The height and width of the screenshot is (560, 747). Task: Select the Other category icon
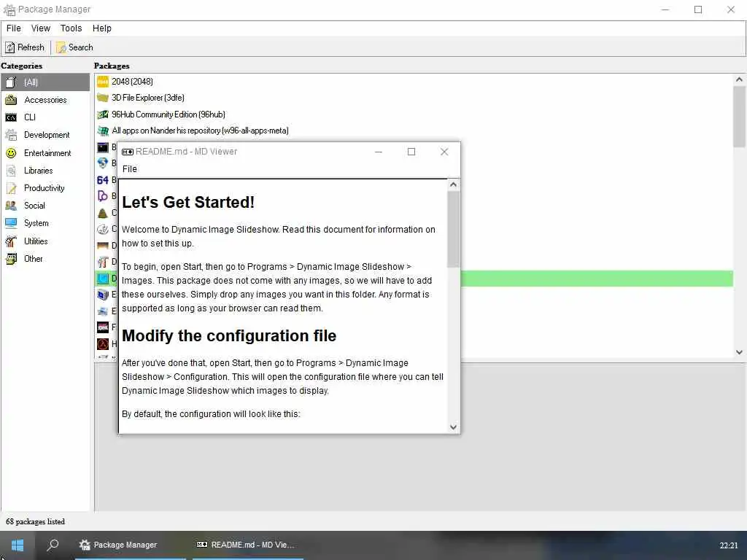tap(11, 259)
